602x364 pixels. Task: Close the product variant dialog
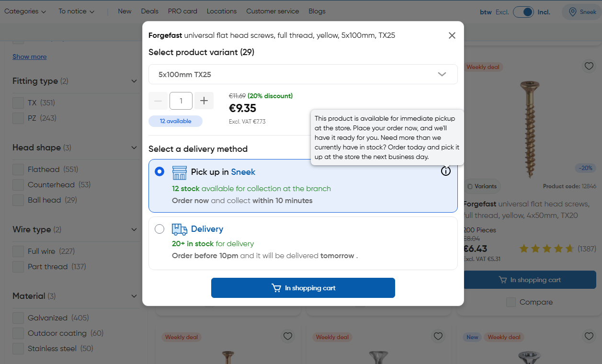point(452,35)
